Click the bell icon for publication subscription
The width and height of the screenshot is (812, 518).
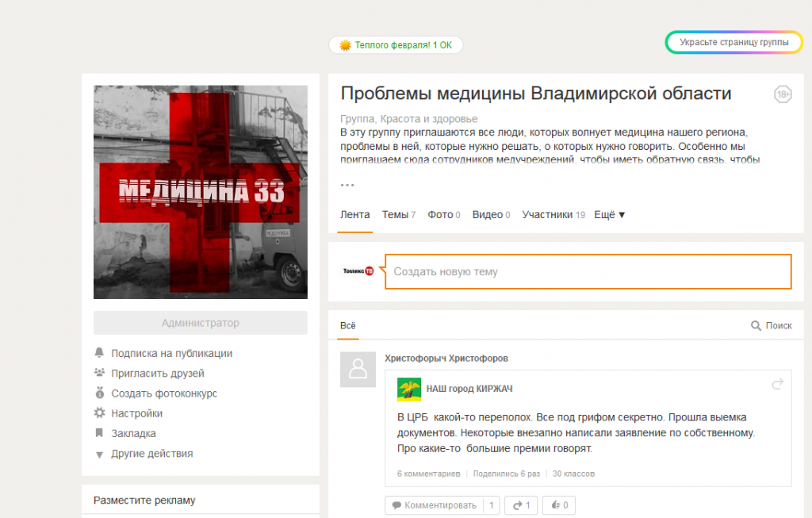coord(99,353)
